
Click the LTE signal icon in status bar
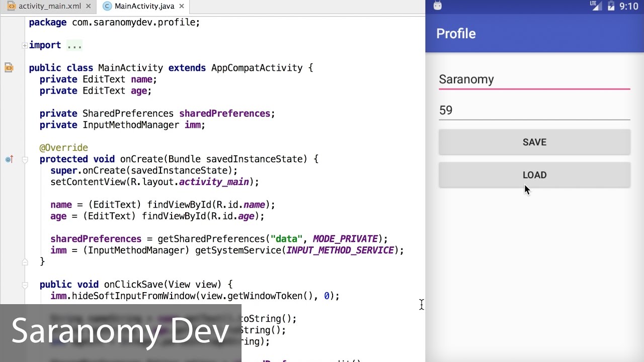[596, 6]
